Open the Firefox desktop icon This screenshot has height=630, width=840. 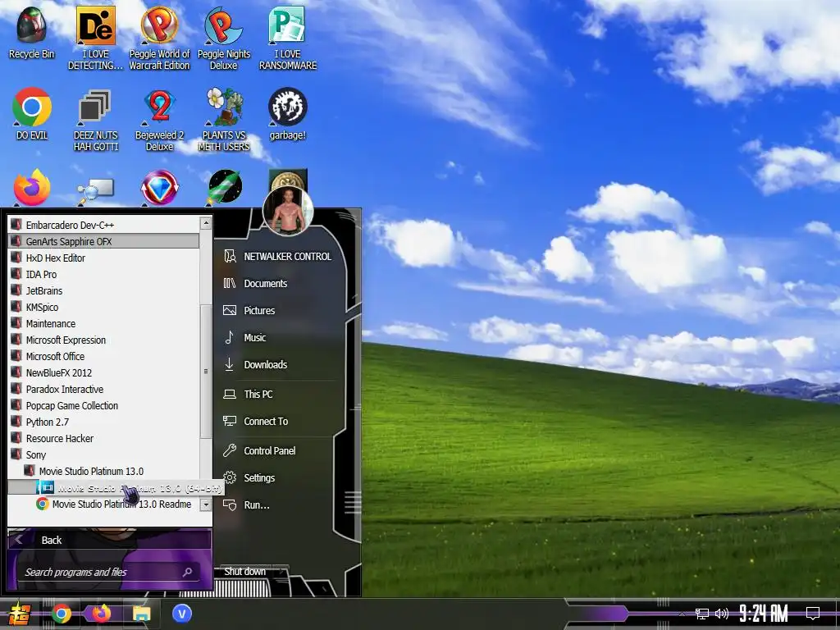tap(32, 188)
